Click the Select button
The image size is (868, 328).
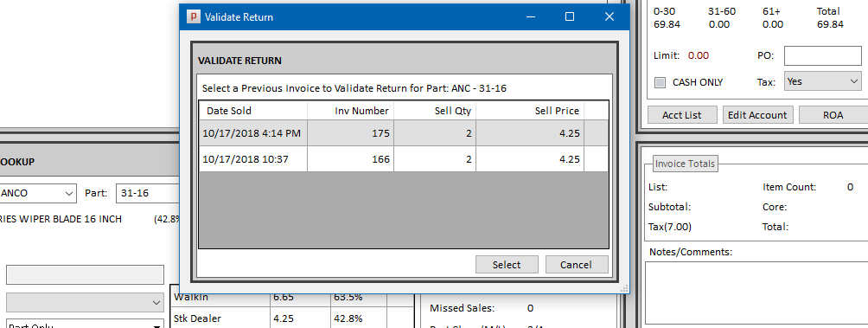pyautogui.click(x=507, y=264)
